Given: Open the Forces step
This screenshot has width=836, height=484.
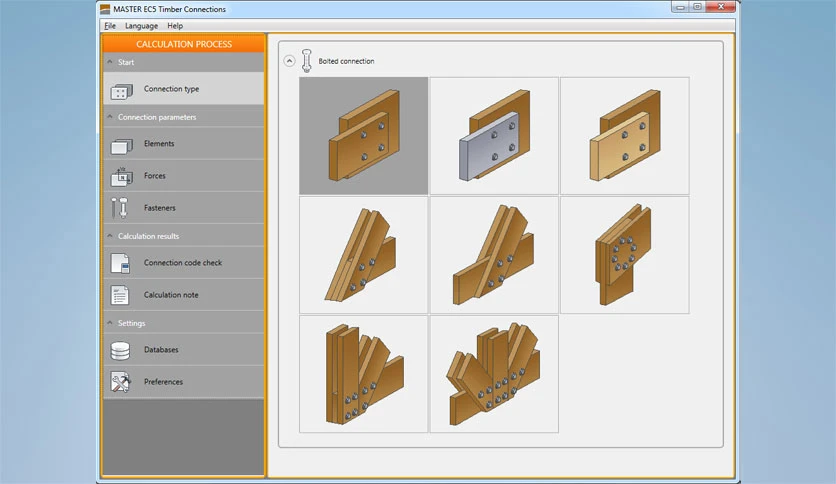Looking at the screenshot, I should click(x=183, y=175).
